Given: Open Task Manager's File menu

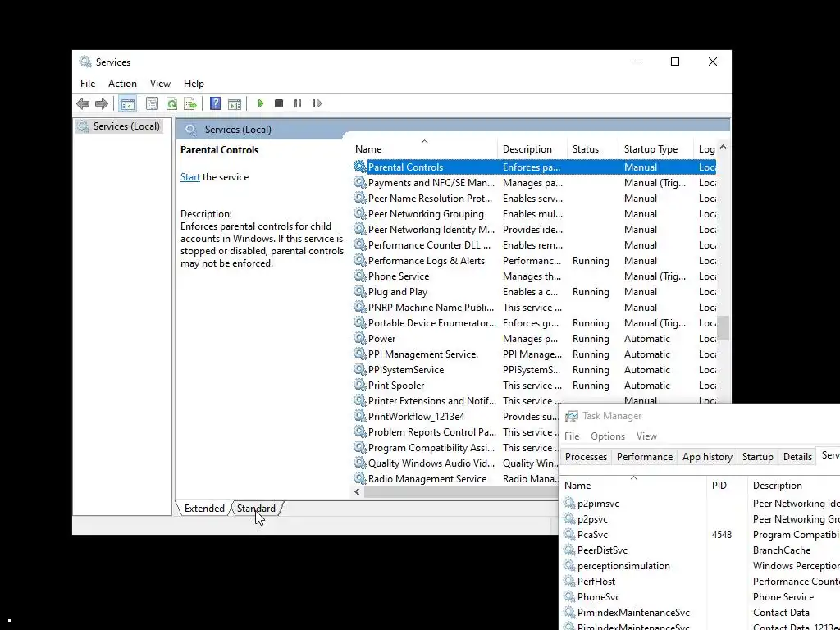Looking at the screenshot, I should point(572,436).
